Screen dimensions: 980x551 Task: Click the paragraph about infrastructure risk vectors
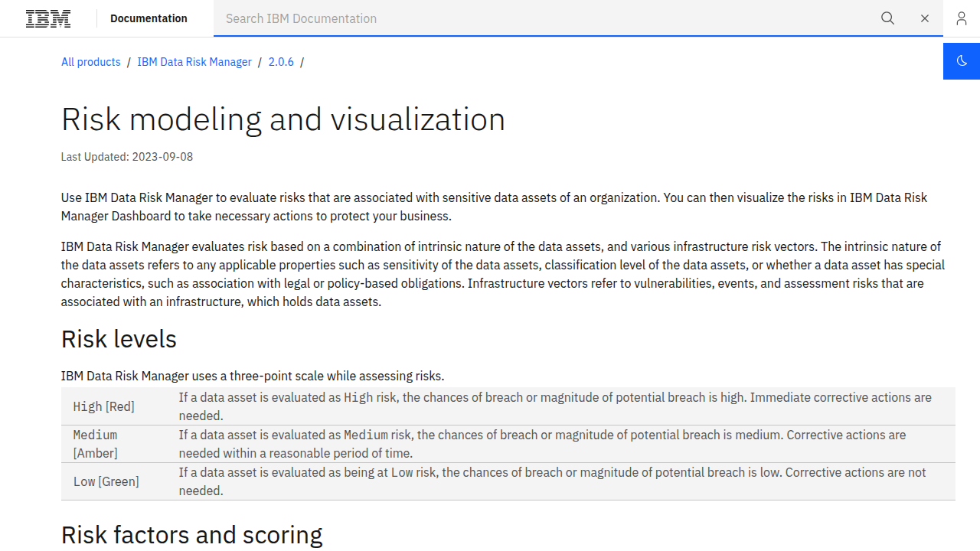click(503, 274)
